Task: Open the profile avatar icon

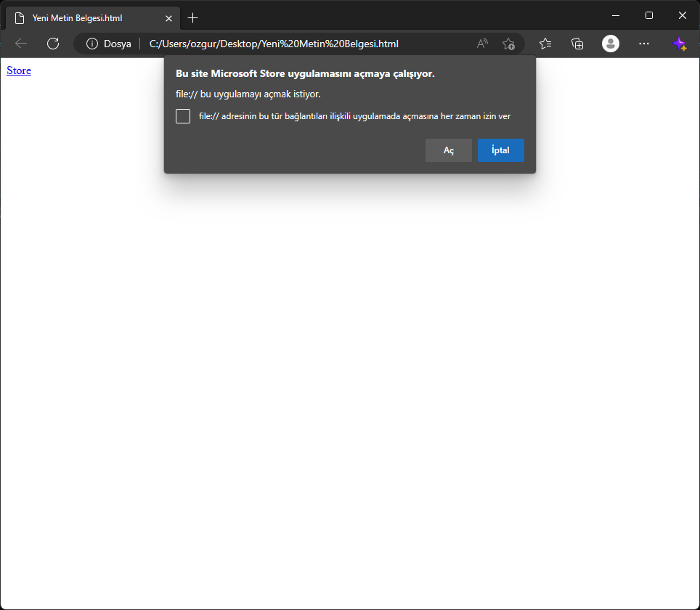Action: [610, 44]
